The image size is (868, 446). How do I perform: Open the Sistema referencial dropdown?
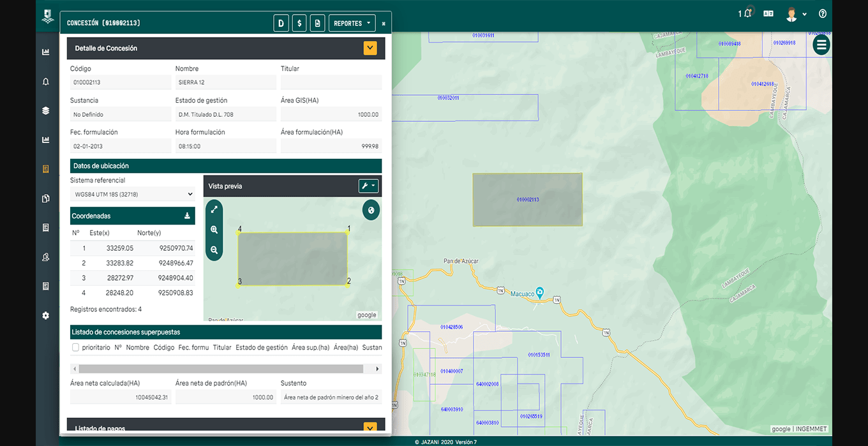click(x=133, y=194)
